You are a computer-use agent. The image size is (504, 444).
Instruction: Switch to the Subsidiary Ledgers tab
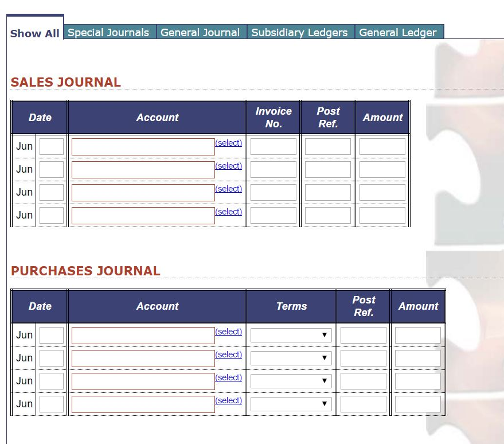pyautogui.click(x=300, y=32)
